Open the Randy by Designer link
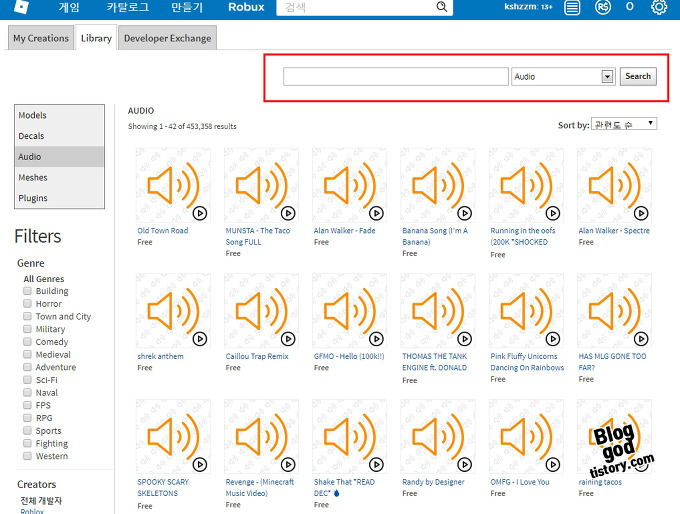Screen dimensions: 680x514 coord(433,482)
